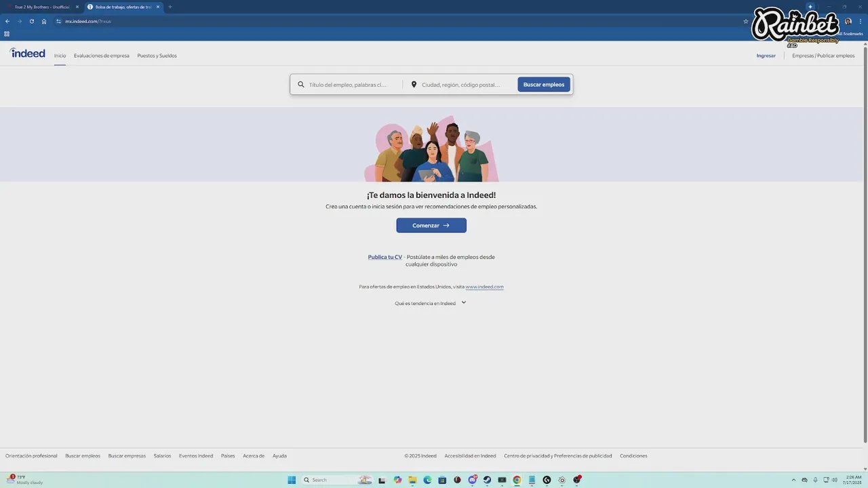
Task: Click the location pin icon in search
Action: point(414,85)
